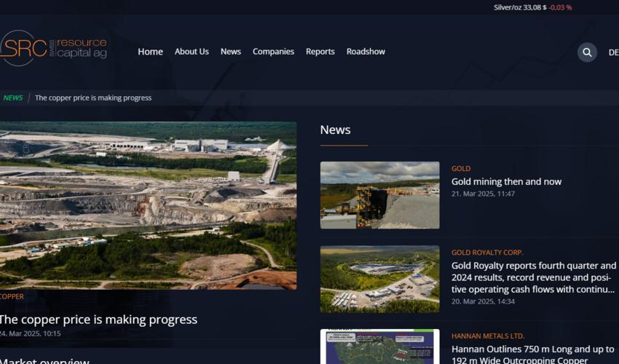The image size is (619, 364).
Task: Select the GOLD category label
Action: tap(461, 169)
